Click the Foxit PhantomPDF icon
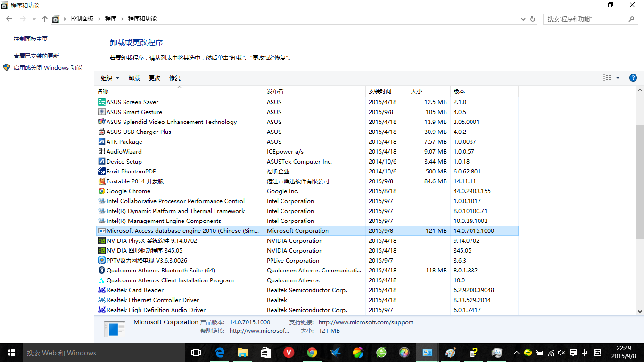644x362 pixels. point(101,171)
